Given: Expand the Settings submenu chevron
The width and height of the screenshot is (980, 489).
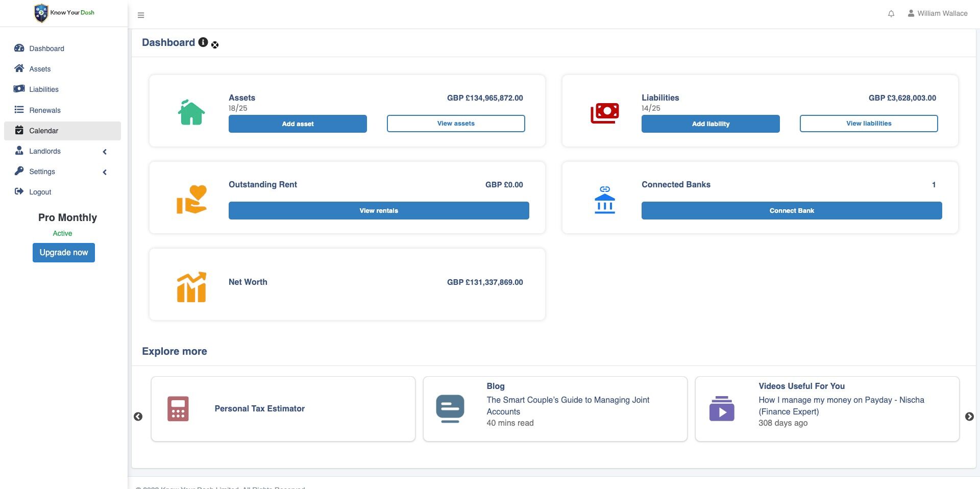Looking at the screenshot, I should (x=105, y=172).
